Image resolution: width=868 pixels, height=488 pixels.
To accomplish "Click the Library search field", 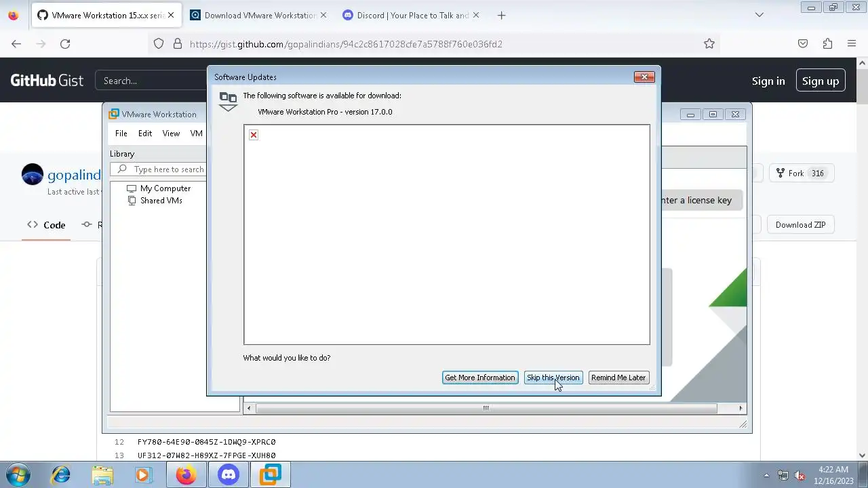I will pyautogui.click(x=157, y=169).
